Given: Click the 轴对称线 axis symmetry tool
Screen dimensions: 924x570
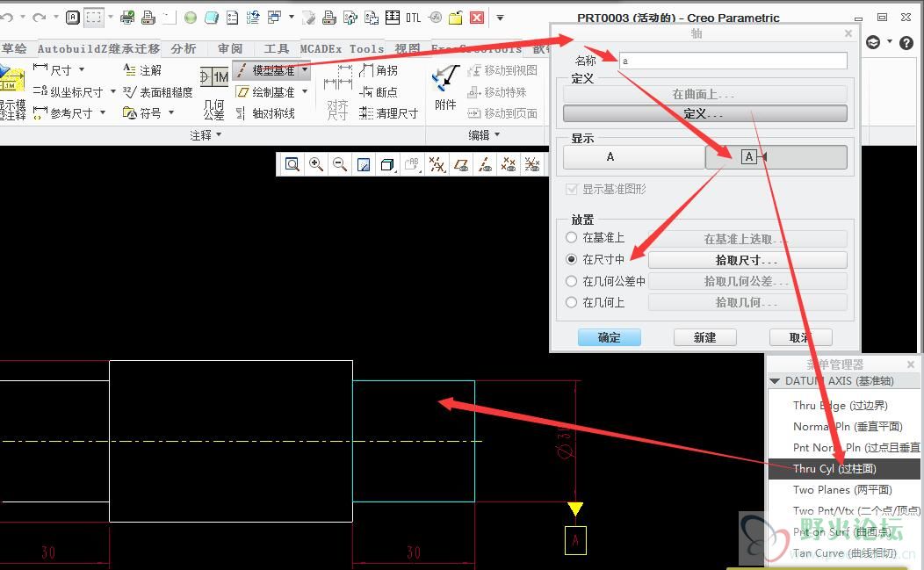Looking at the screenshot, I should [x=265, y=113].
